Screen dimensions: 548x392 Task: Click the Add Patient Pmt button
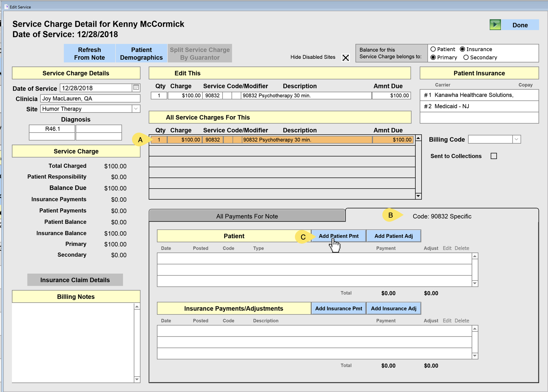(338, 236)
